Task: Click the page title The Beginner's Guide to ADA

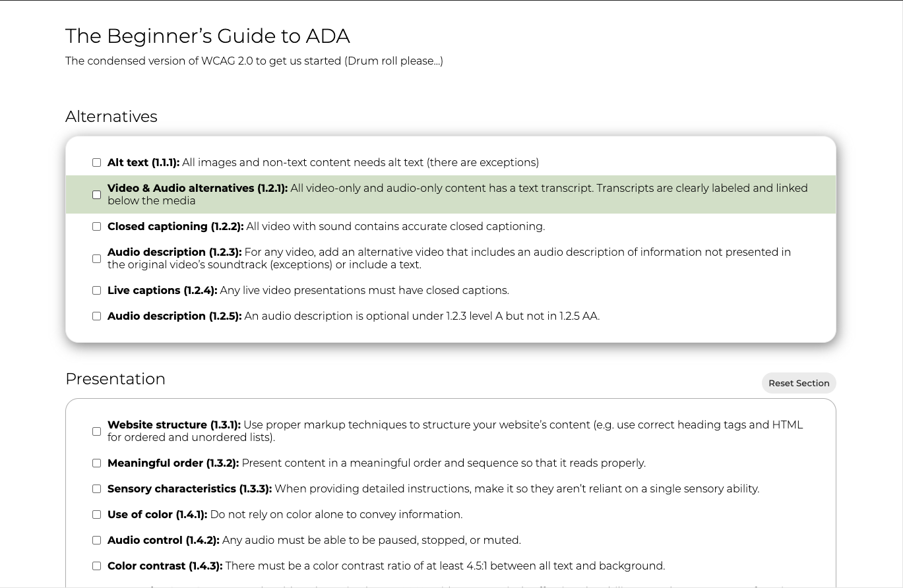Action: click(x=207, y=36)
